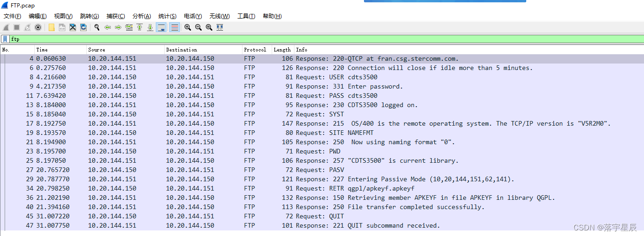Open the 文件(F) menu
The image size is (644, 236).
[x=13, y=16]
